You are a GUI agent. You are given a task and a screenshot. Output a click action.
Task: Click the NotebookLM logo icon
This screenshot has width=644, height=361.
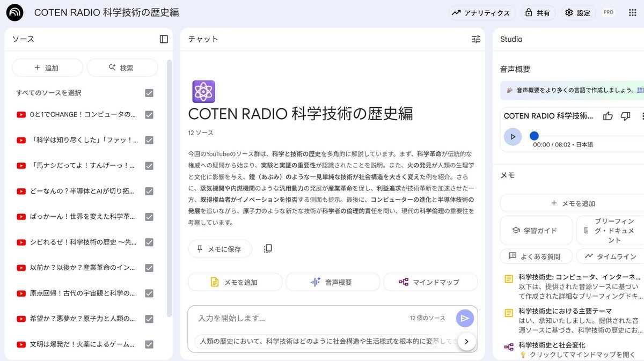point(14,12)
